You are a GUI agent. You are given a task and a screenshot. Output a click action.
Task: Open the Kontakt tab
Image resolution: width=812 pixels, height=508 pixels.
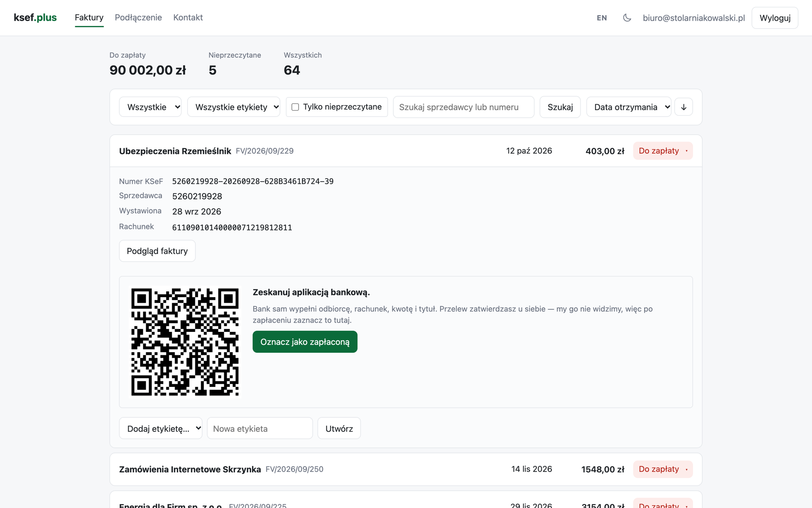(188, 18)
